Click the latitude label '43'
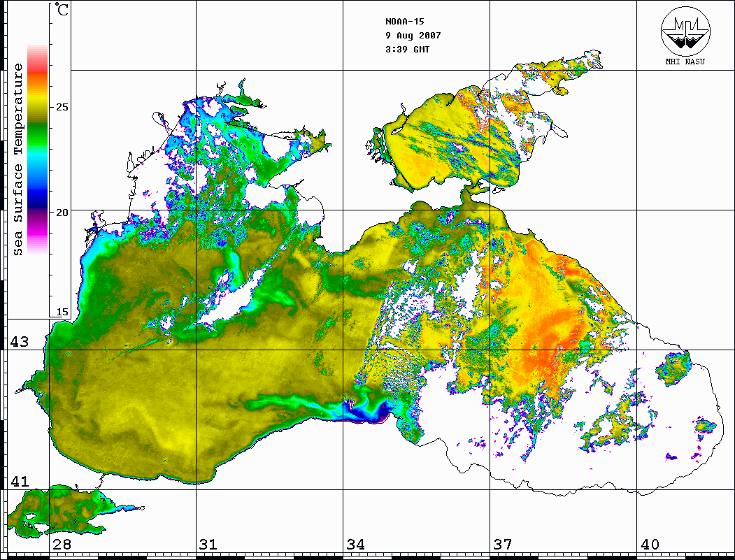This screenshot has height=560, width=735. 20,342
